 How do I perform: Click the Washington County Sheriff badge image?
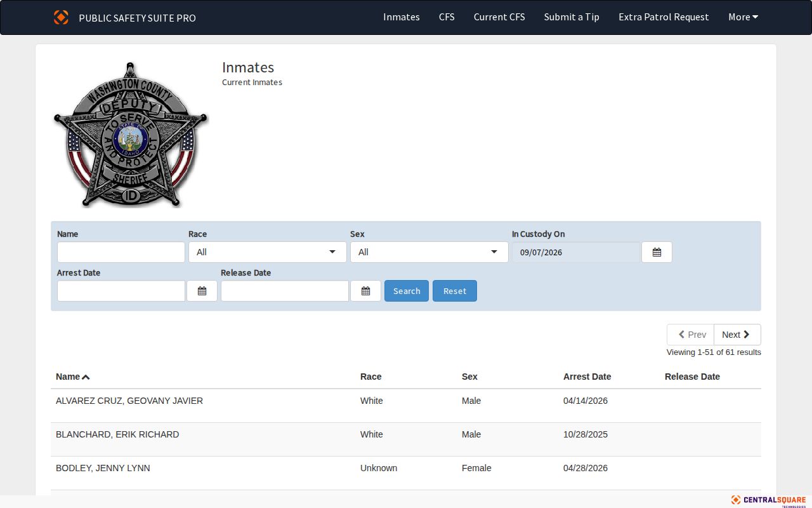coord(131,135)
